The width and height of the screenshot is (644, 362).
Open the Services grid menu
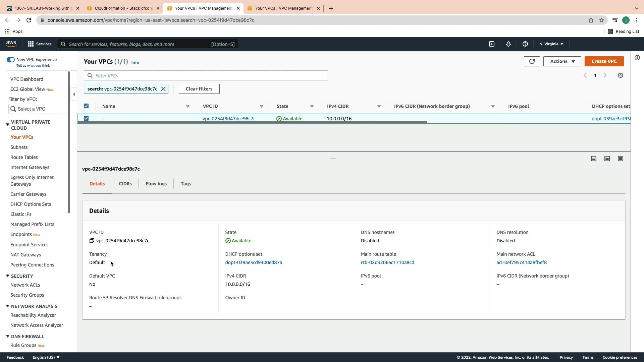tap(31, 44)
